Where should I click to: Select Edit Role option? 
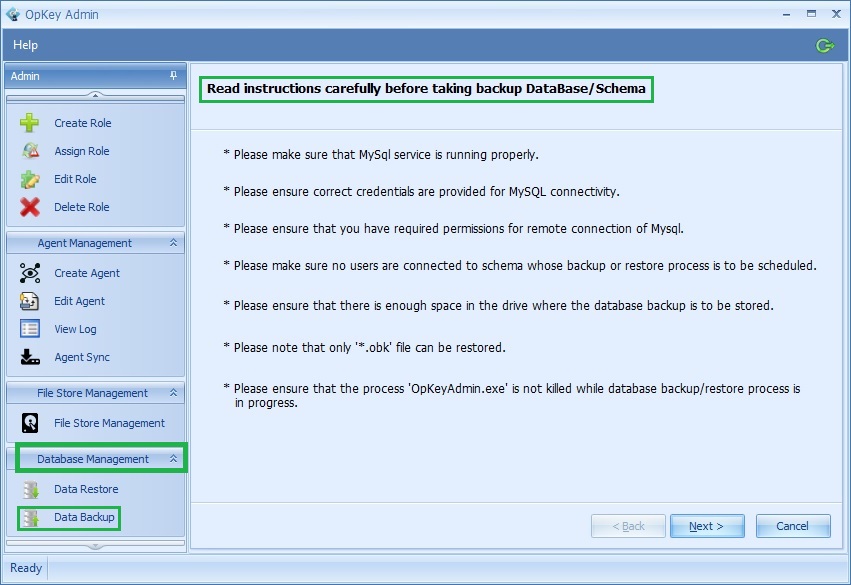[75, 179]
